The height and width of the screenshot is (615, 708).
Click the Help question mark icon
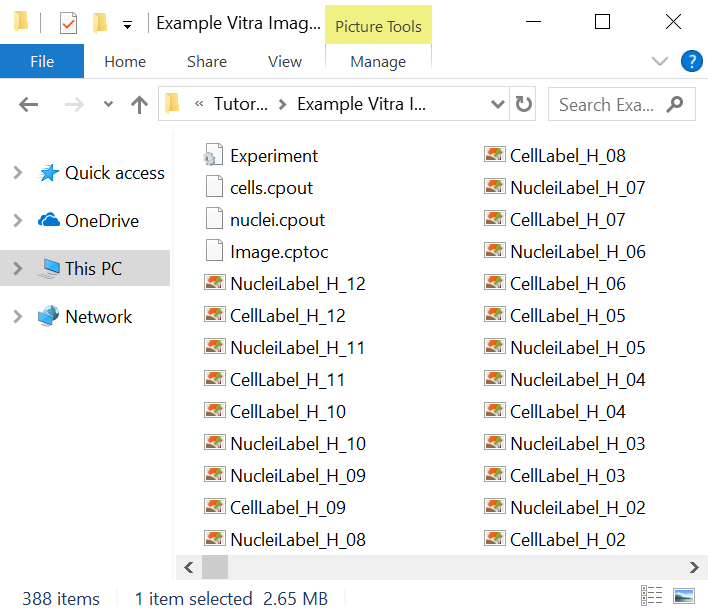pyautogui.click(x=691, y=61)
